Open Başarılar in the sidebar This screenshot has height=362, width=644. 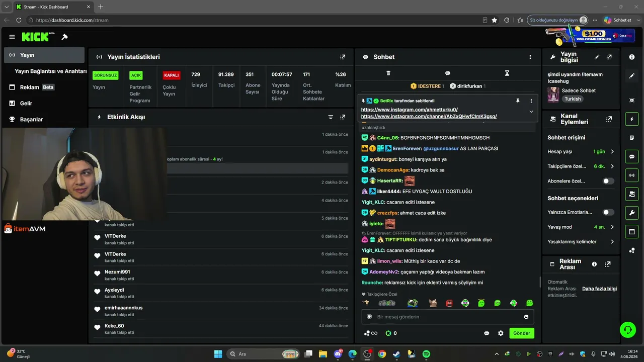click(x=44, y=119)
